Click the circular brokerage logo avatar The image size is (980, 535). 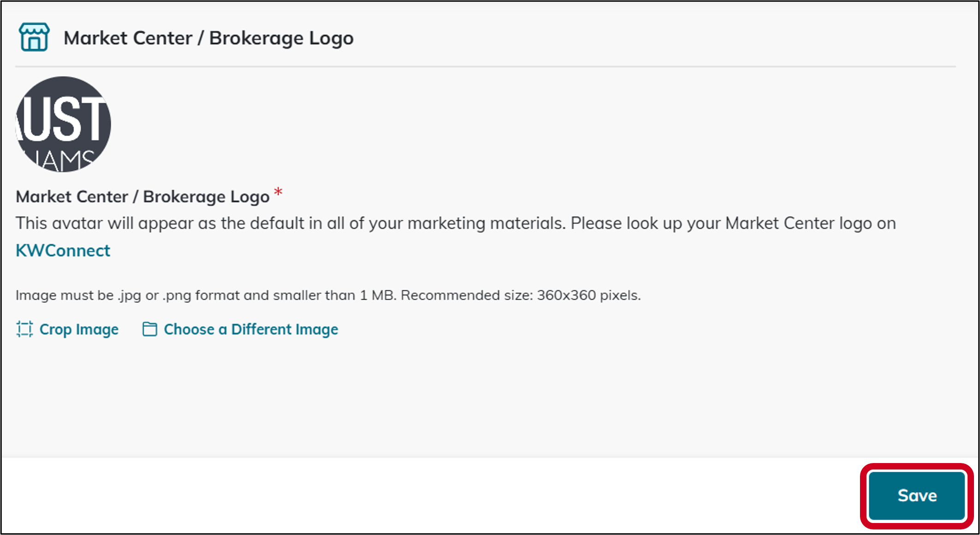pyautogui.click(x=63, y=125)
